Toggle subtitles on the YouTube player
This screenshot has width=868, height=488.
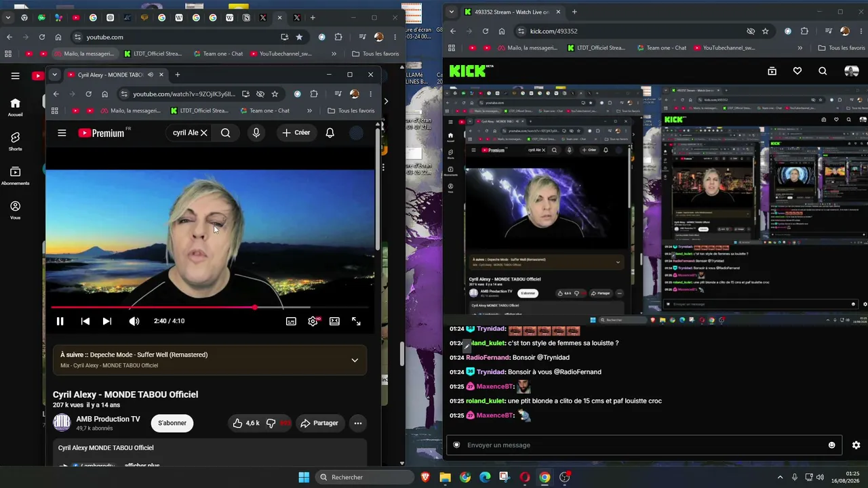pyautogui.click(x=291, y=321)
